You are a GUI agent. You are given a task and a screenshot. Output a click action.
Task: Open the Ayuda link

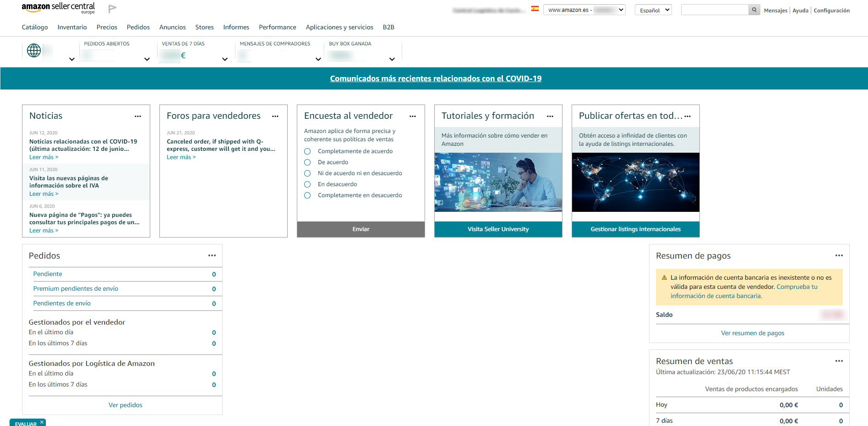(x=800, y=10)
